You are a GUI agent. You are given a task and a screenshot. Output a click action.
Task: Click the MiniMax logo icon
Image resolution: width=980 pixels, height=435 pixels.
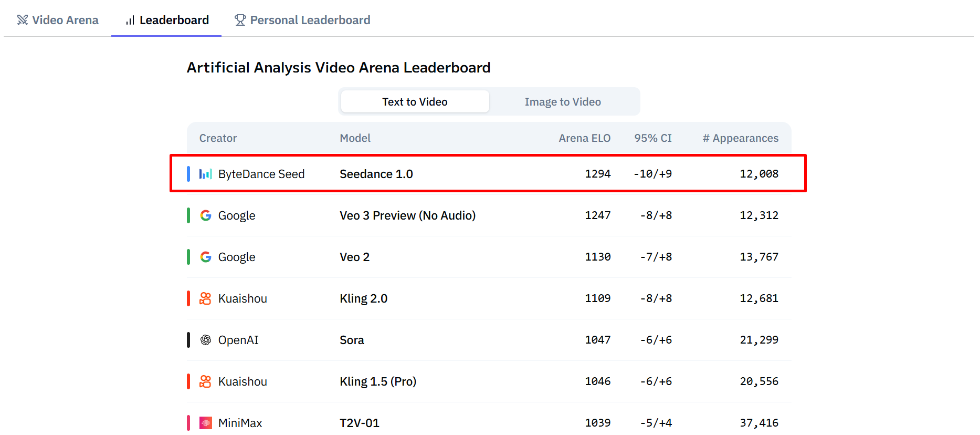(x=206, y=423)
